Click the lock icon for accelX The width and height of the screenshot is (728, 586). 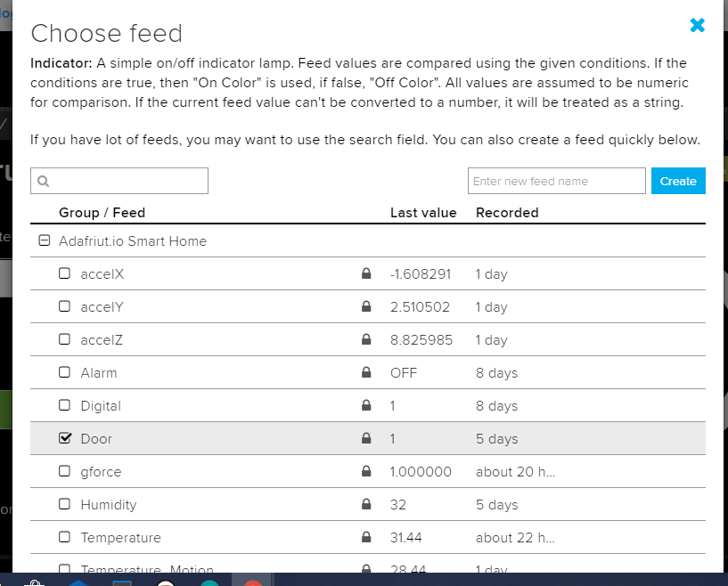tap(366, 274)
